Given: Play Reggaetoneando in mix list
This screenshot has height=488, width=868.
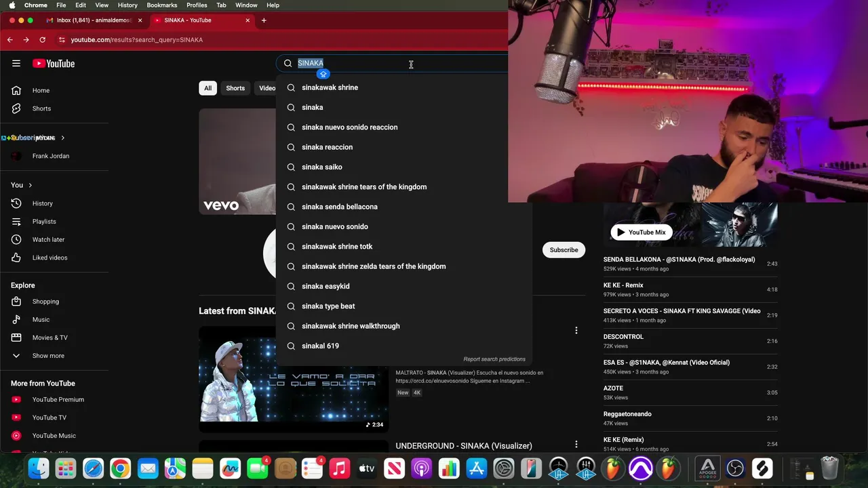Looking at the screenshot, I should 690,418.
